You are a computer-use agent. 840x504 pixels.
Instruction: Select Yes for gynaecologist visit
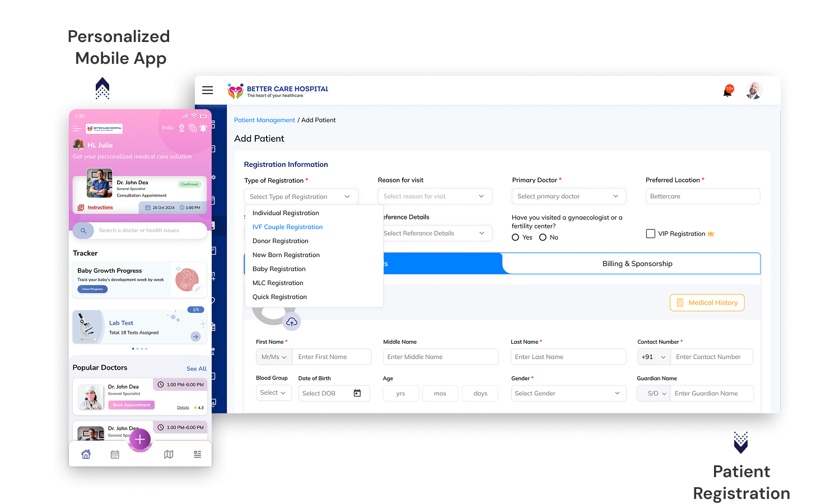(515, 237)
